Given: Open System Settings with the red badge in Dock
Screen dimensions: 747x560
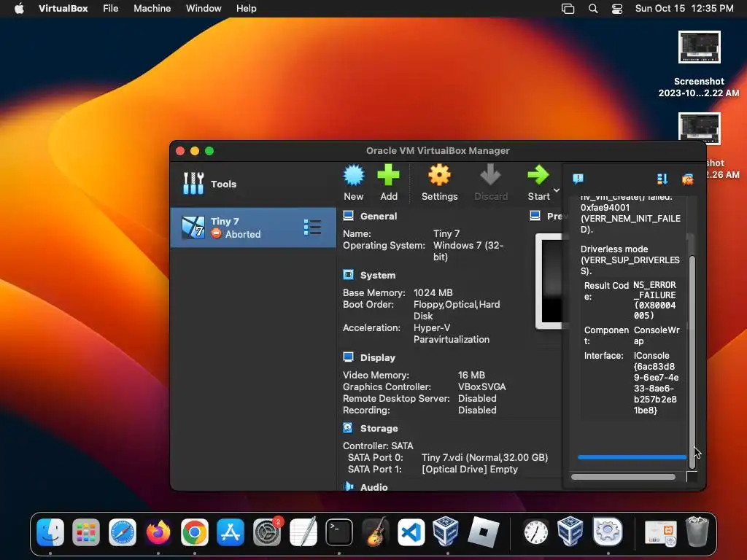Looking at the screenshot, I should click(x=267, y=532).
